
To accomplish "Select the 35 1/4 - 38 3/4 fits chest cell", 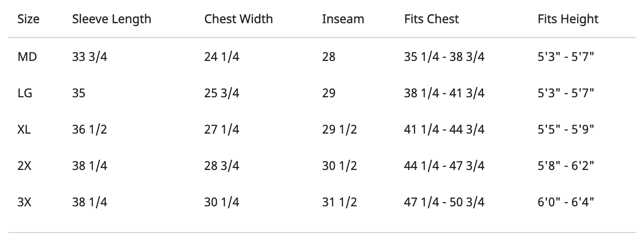I will 444,57.
